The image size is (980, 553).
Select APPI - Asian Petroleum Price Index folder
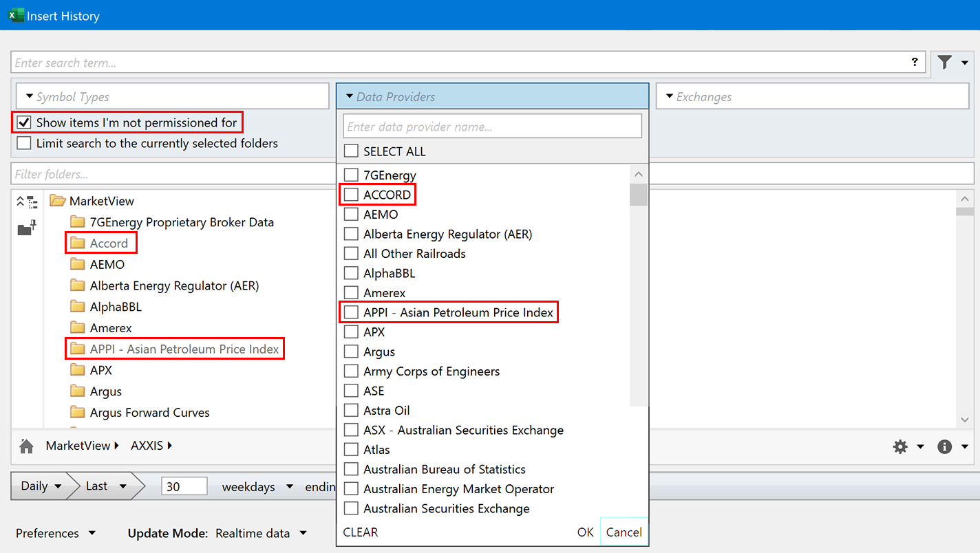coord(175,349)
